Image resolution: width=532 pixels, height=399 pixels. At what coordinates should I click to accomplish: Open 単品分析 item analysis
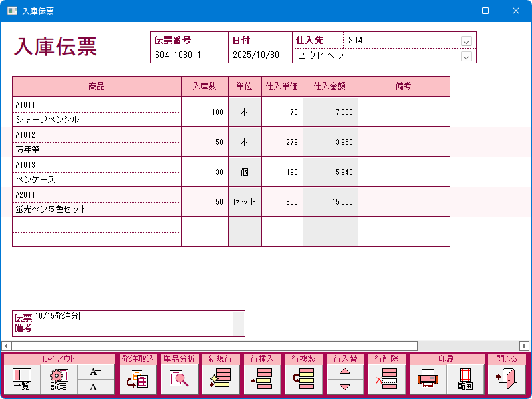180,380
